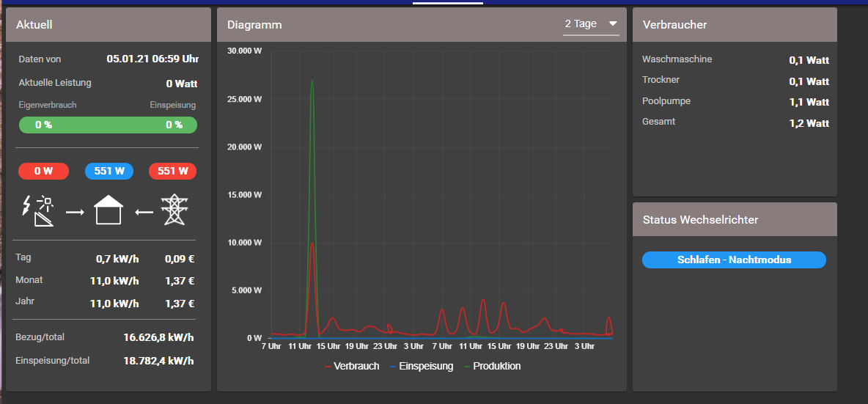868x404 pixels.
Task: Click the Verbraucher panel header
Action: pos(735,24)
